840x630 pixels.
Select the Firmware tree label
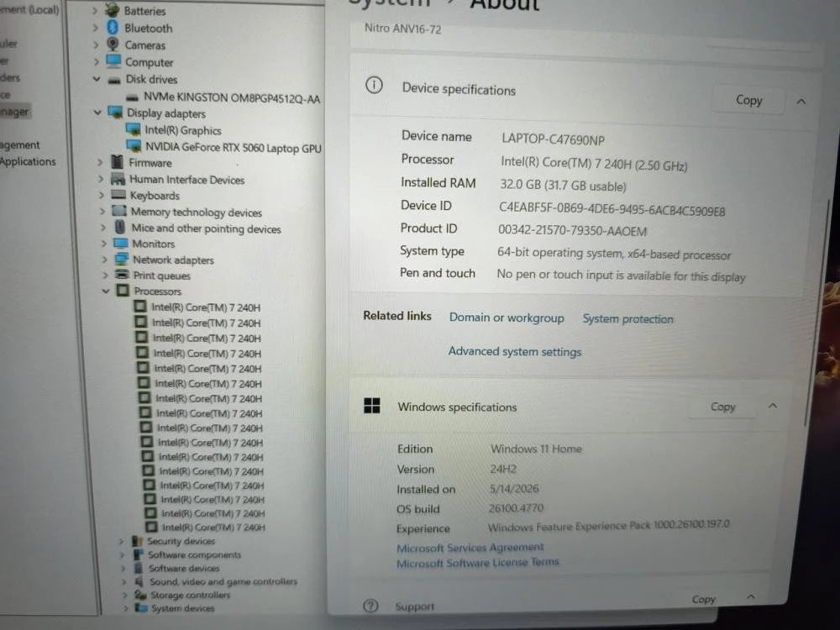[150, 163]
